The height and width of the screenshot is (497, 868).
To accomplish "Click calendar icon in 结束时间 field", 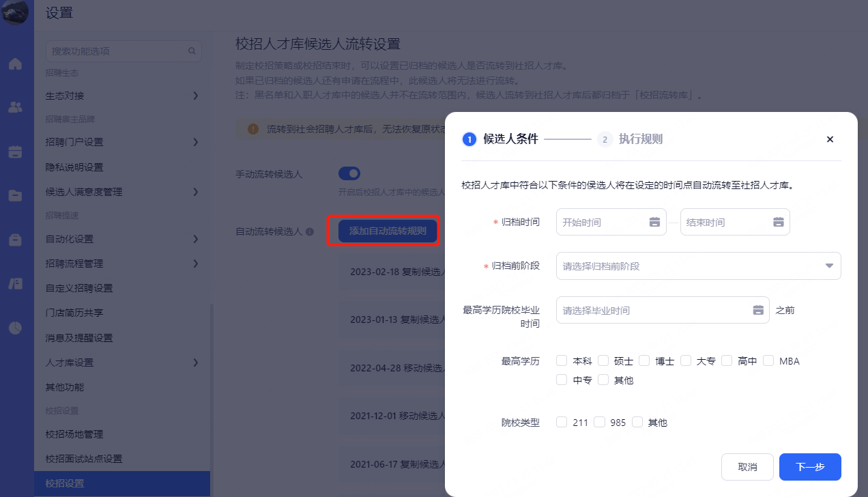I will click(x=778, y=222).
